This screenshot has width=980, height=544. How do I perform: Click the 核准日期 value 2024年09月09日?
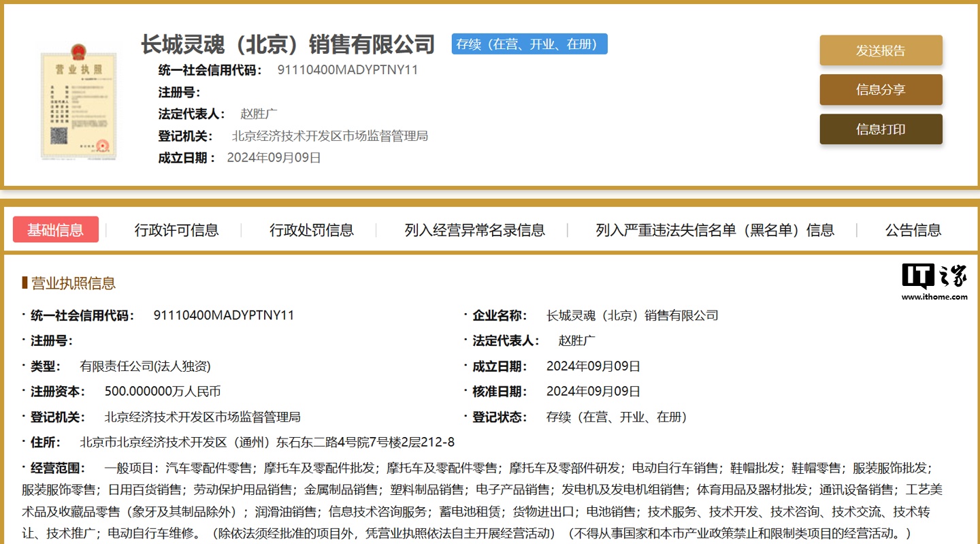tap(593, 391)
